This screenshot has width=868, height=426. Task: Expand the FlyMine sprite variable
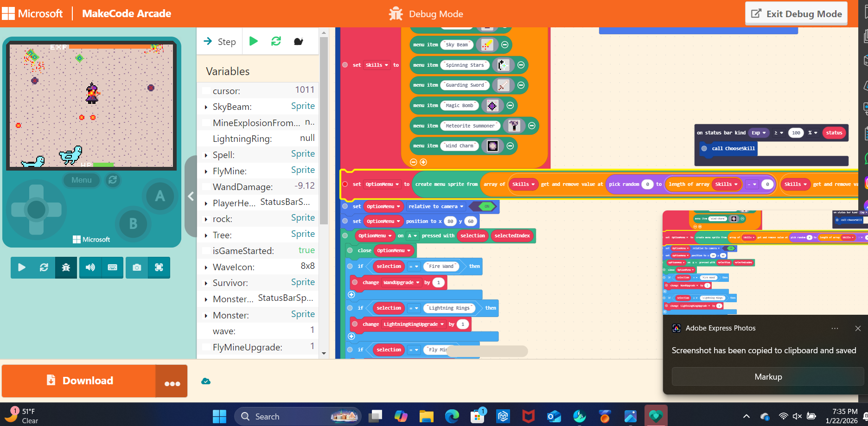coord(206,172)
